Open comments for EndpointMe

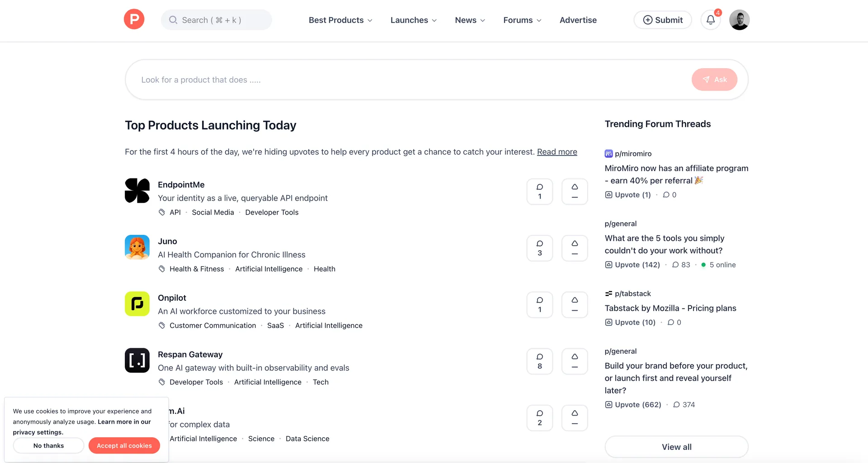pyautogui.click(x=540, y=192)
